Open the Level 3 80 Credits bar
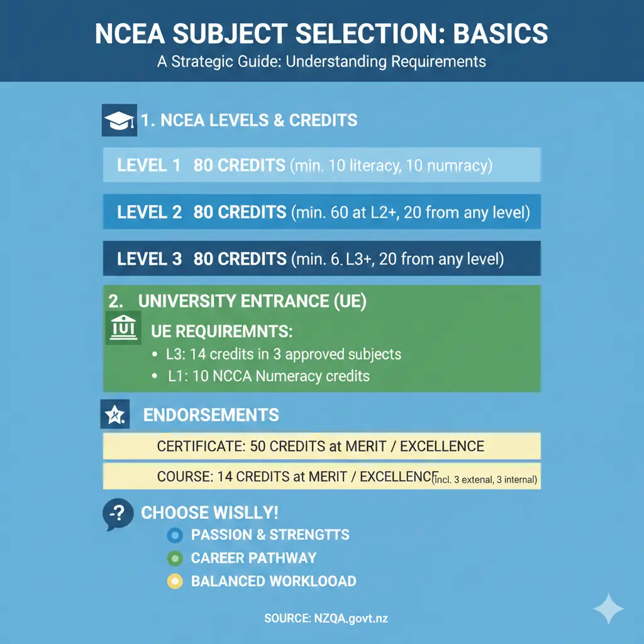This screenshot has height=644, width=644. (321, 258)
